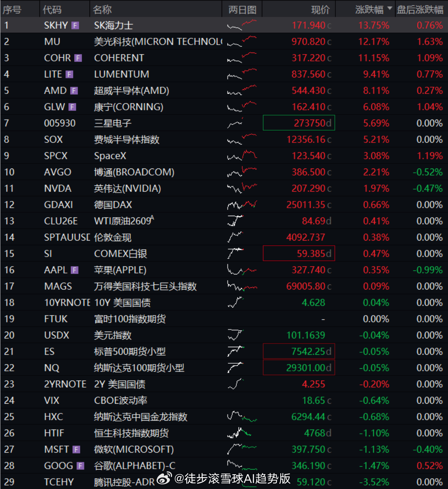Select the boxed 7542.25 price of ES
The height and width of the screenshot is (489, 448).
tap(299, 351)
